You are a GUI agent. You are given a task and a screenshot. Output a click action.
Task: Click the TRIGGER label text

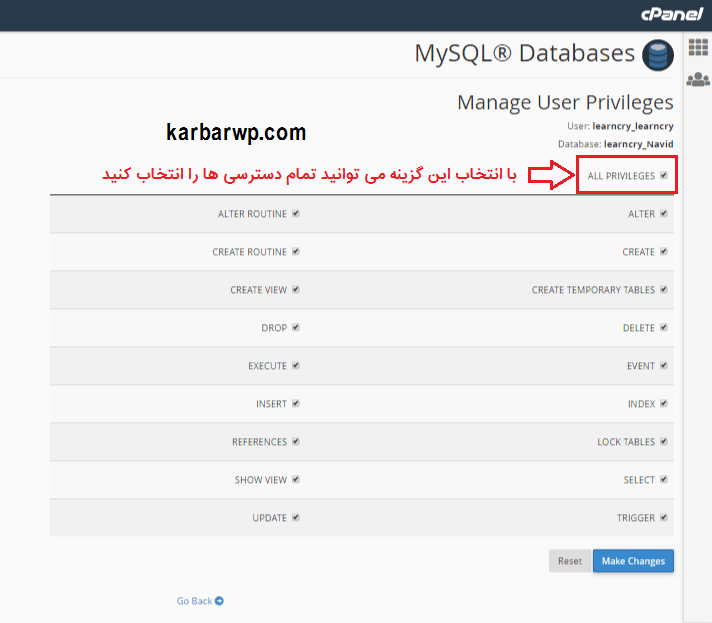[x=636, y=518]
